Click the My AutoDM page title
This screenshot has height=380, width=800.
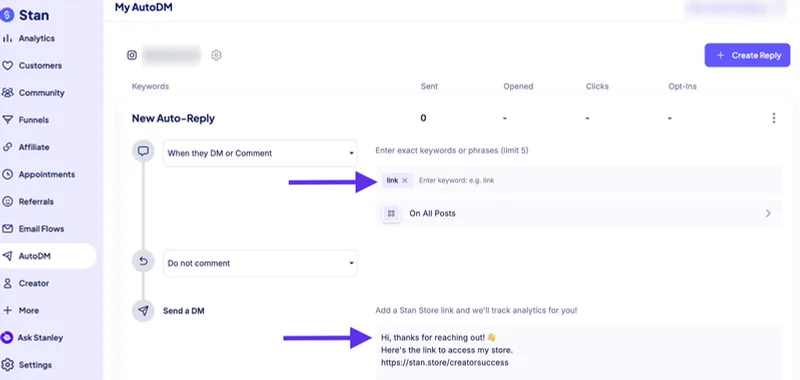[144, 8]
